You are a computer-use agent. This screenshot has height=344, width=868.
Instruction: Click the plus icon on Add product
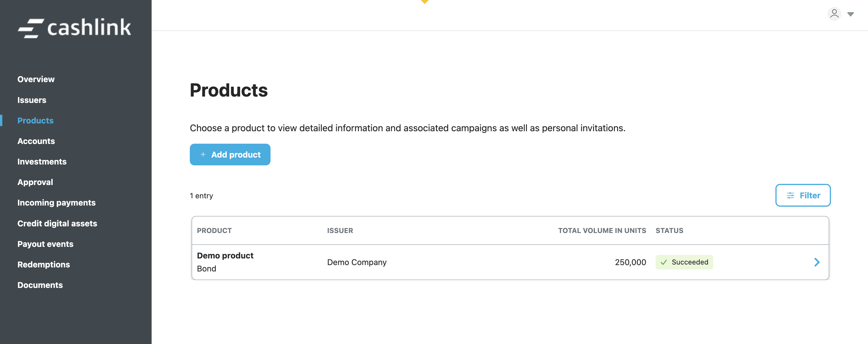(203, 154)
